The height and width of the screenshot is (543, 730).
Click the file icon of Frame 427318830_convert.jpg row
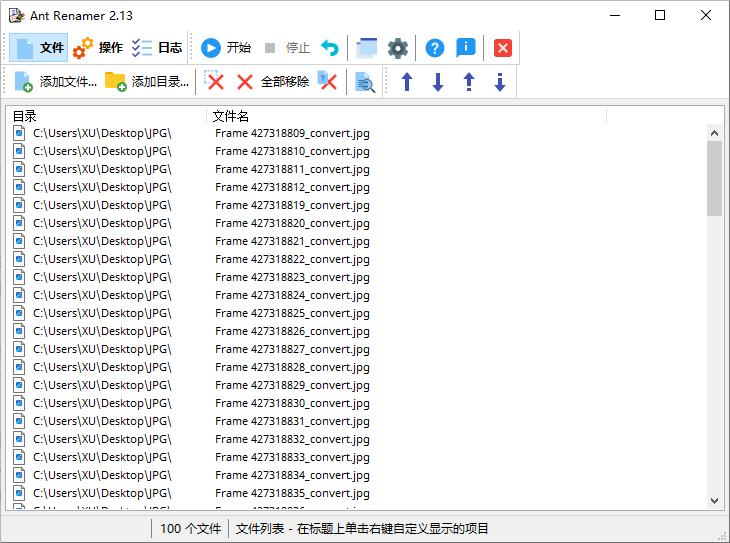point(19,403)
